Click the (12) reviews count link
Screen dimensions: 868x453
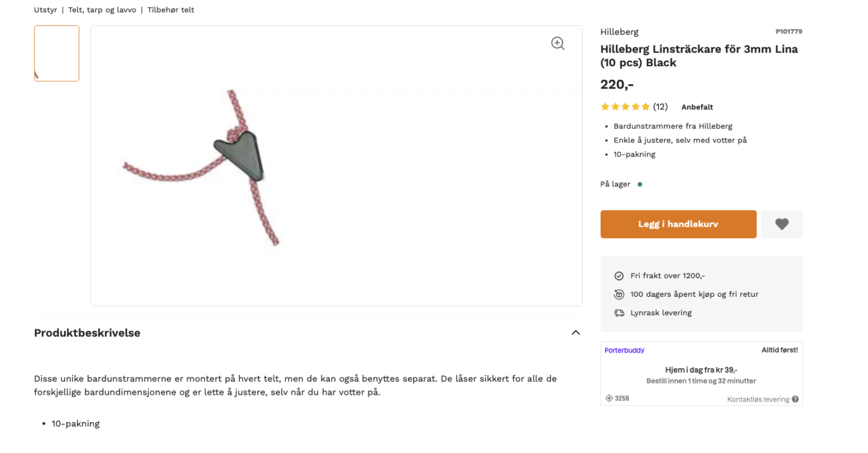pyautogui.click(x=660, y=106)
